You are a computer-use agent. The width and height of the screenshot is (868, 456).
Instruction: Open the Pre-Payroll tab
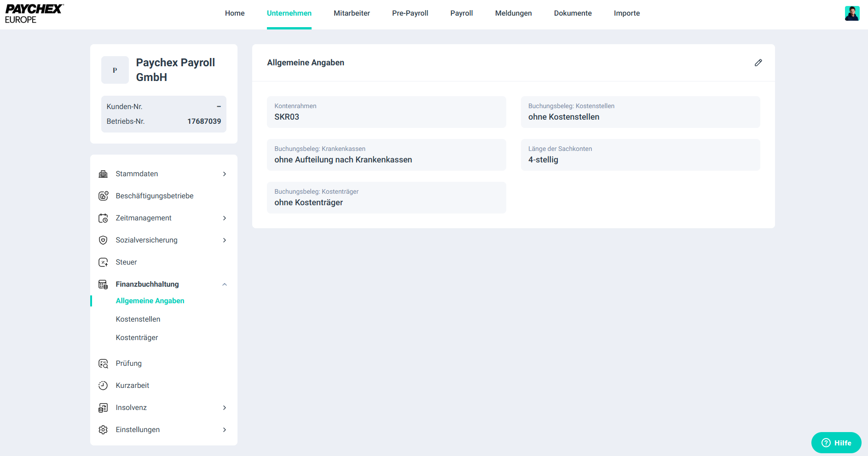coord(410,13)
